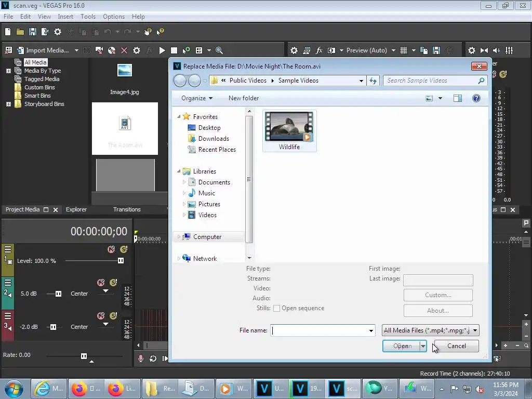Viewport: 532px width, 399px height.
Task: Click track 2 volume slider handle
Action: [58, 294]
